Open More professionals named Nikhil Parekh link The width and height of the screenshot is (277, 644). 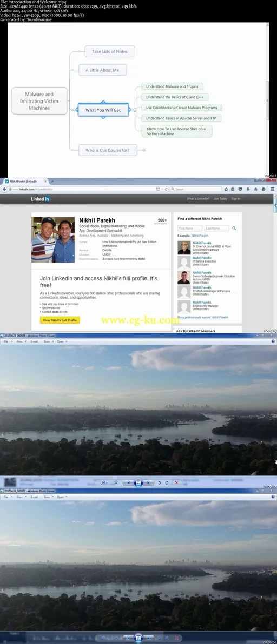click(x=203, y=318)
